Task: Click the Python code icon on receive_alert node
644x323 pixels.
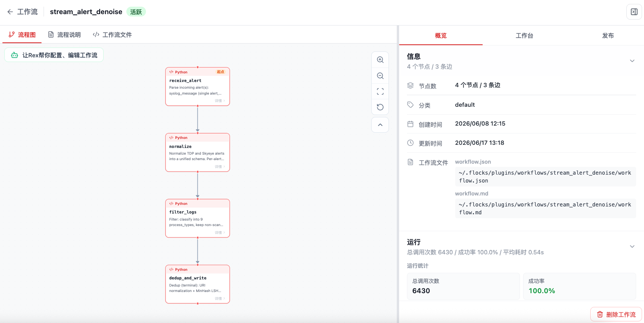Action: [x=171, y=72]
